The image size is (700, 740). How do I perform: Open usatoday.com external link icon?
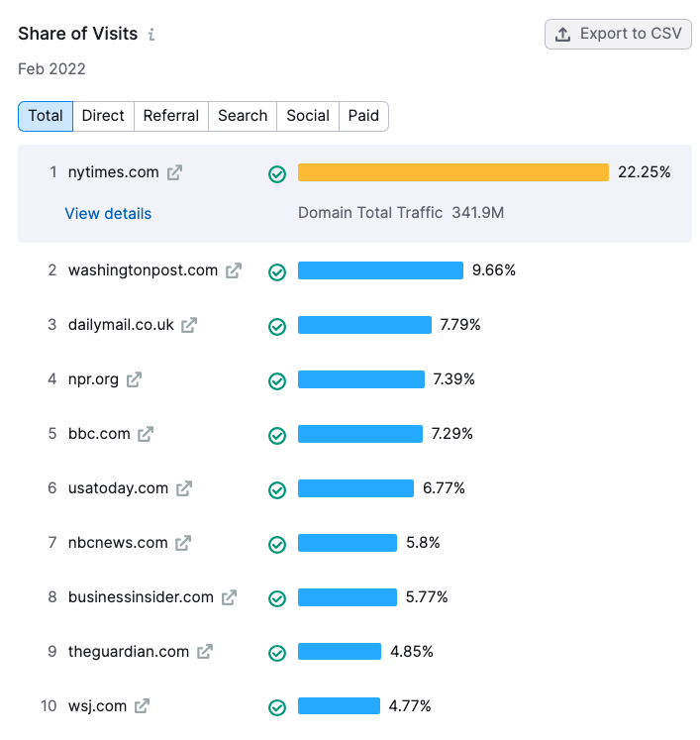coord(184,488)
